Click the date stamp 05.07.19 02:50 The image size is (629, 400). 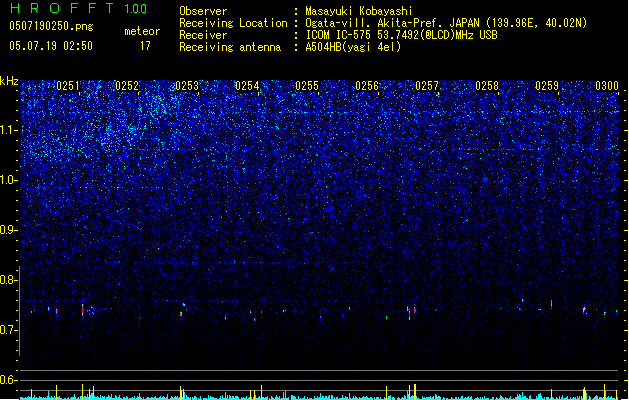(51, 46)
